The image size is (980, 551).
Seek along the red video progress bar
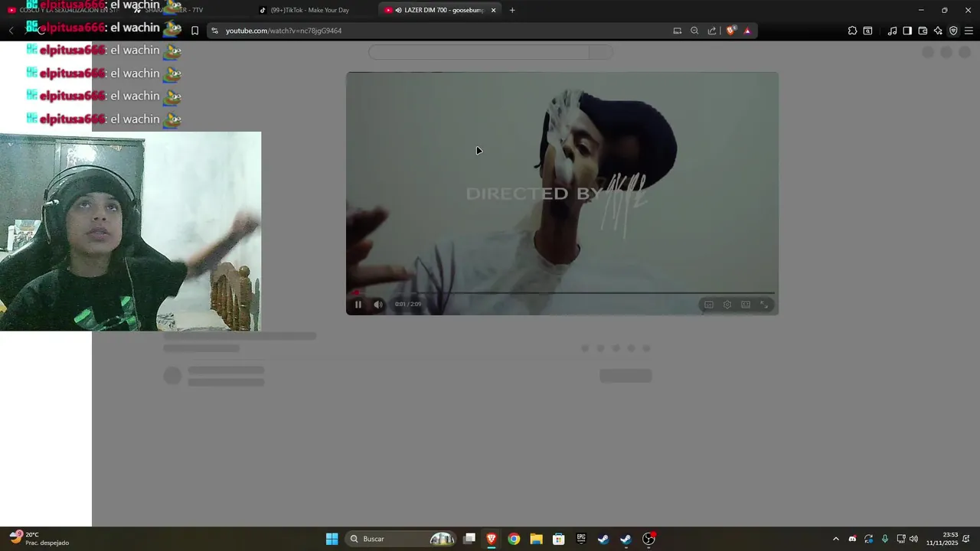(x=563, y=292)
